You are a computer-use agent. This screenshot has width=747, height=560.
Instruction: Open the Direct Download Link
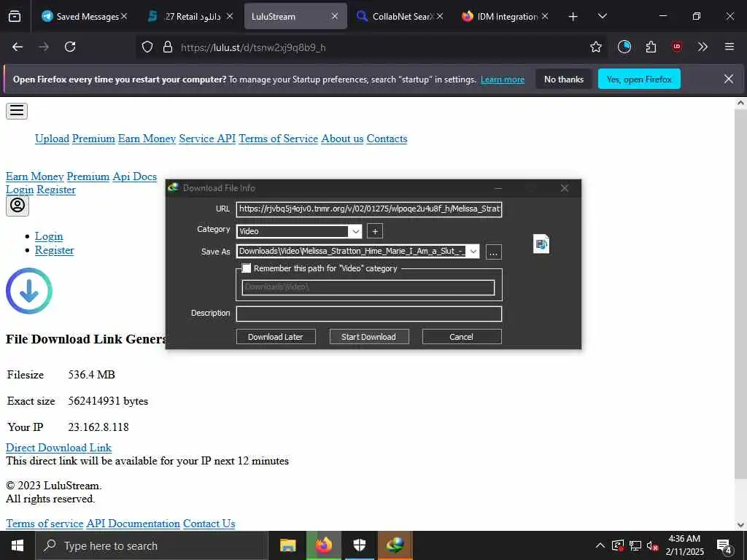pyautogui.click(x=58, y=448)
